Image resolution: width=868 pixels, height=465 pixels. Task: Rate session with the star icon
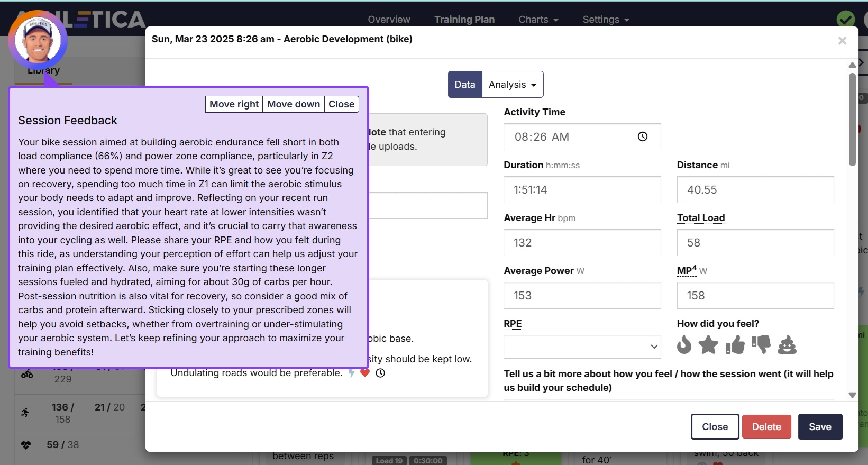click(708, 345)
